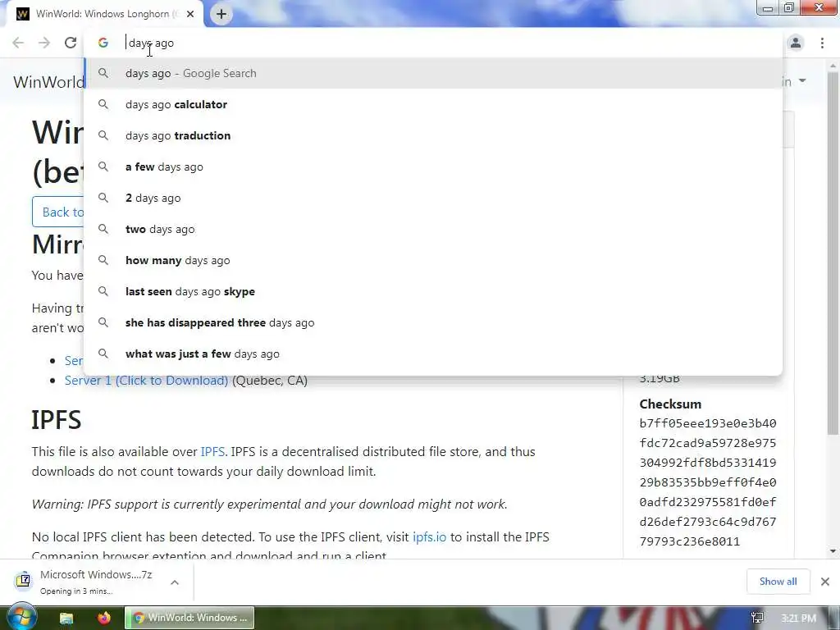Open a new tab with plus button
The width and height of the screenshot is (840, 630).
coord(221,14)
